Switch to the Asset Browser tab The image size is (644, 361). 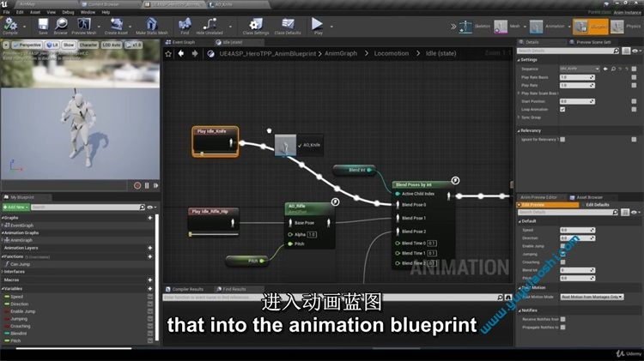(x=586, y=197)
